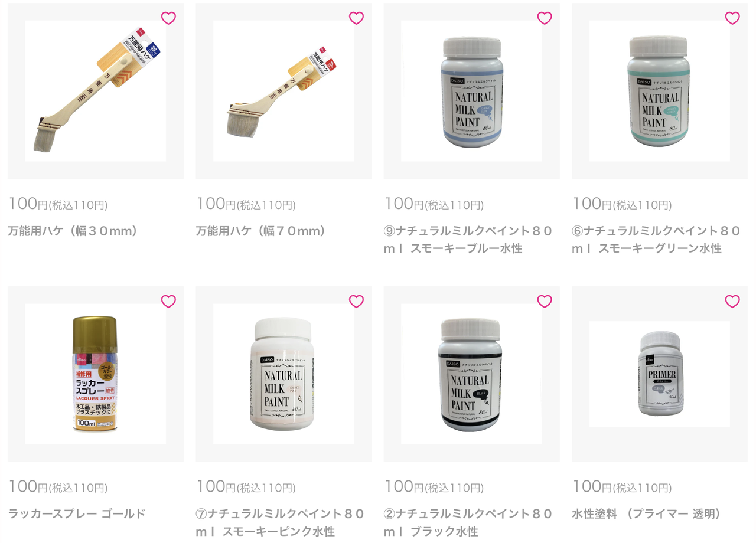
Task: View the PRIMER bottle product image
Action: point(659,374)
